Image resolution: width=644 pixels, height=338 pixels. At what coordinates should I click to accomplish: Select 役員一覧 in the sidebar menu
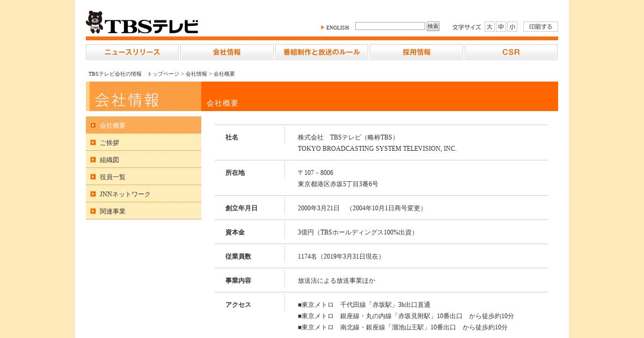coord(143,177)
